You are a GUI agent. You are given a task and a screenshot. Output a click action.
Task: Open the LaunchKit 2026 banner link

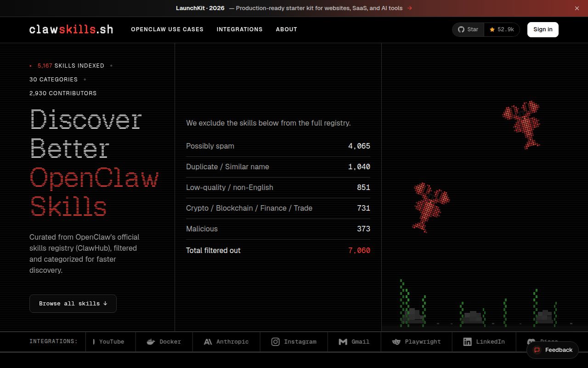click(294, 8)
